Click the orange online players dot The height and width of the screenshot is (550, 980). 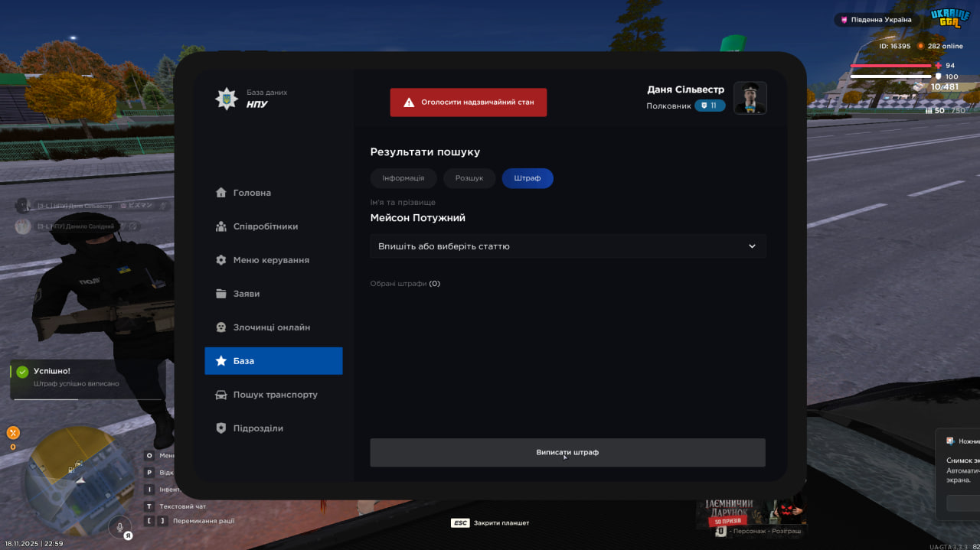point(921,46)
